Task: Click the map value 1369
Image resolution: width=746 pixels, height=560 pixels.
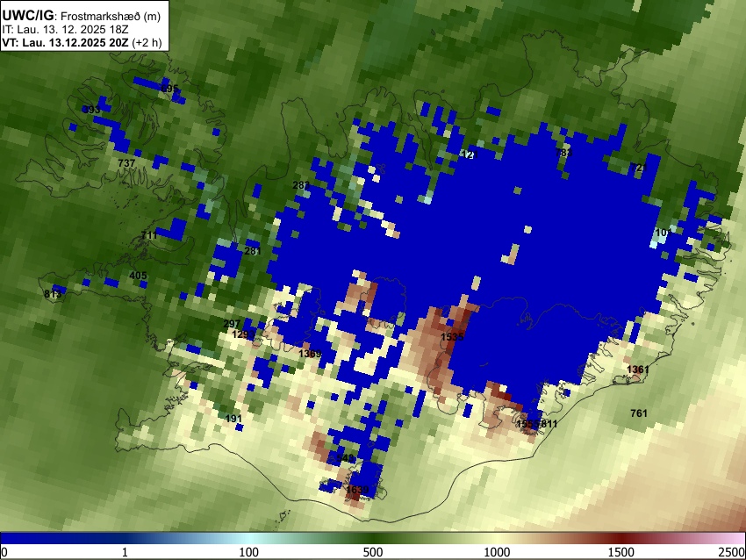Action: point(310,354)
